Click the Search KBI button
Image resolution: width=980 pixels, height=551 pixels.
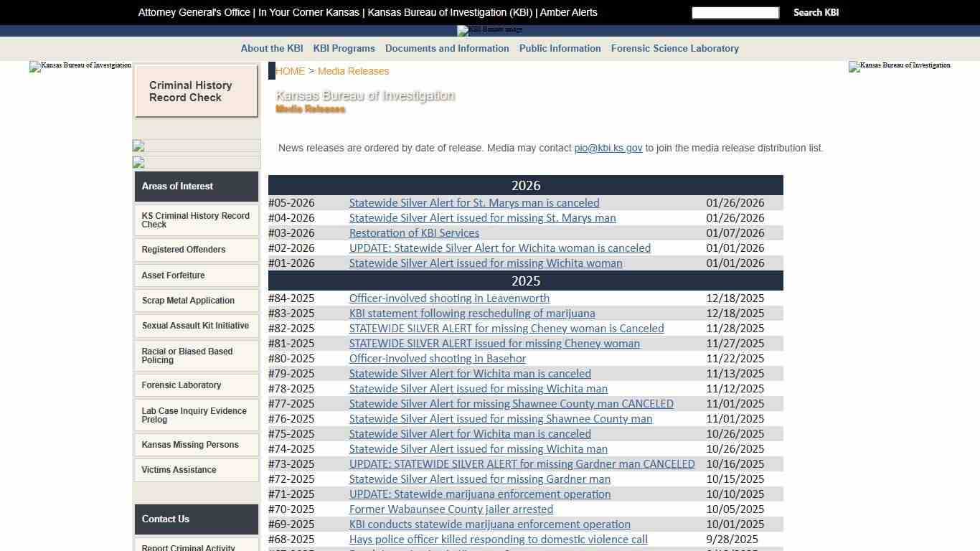[x=816, y=12]
